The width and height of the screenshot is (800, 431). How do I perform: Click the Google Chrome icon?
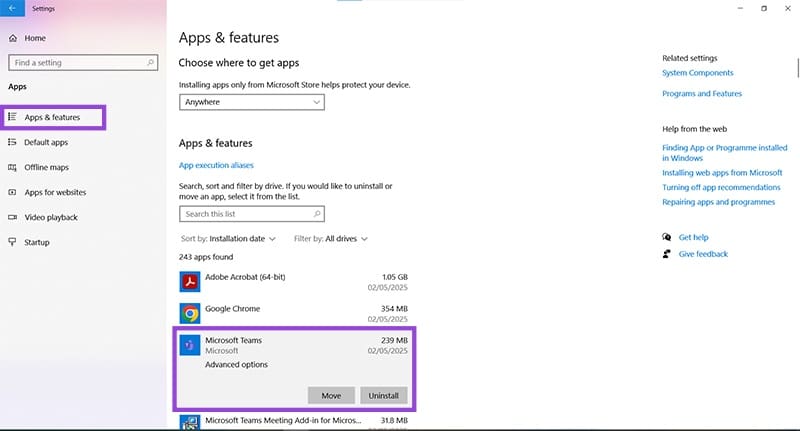(x=190, y=313)
